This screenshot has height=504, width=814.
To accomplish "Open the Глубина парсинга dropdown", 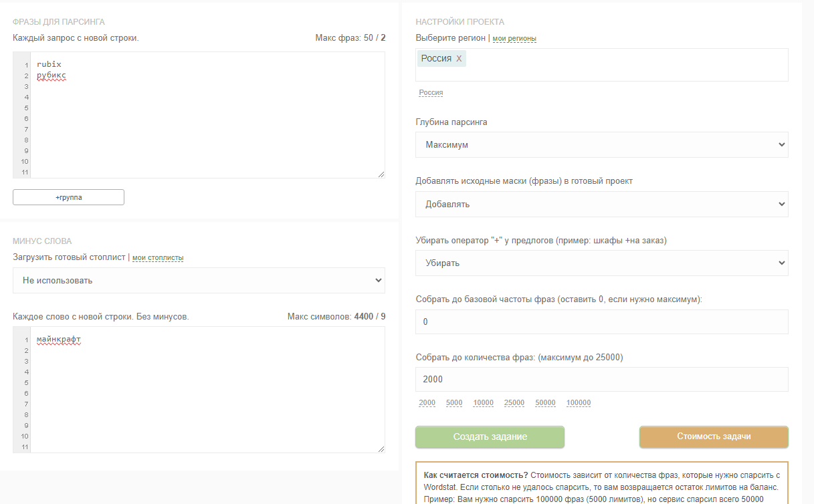I will (601, 145).
